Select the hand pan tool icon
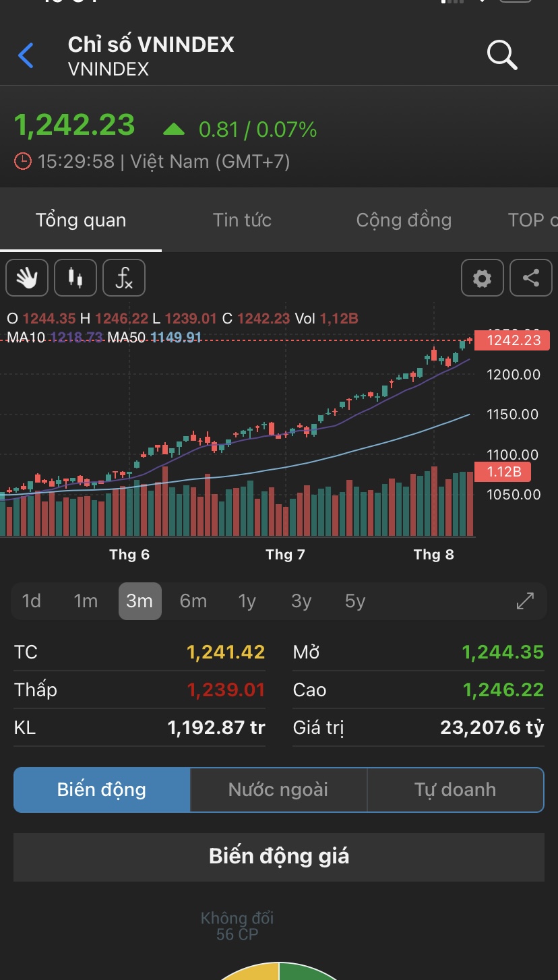 pos(27,278)
